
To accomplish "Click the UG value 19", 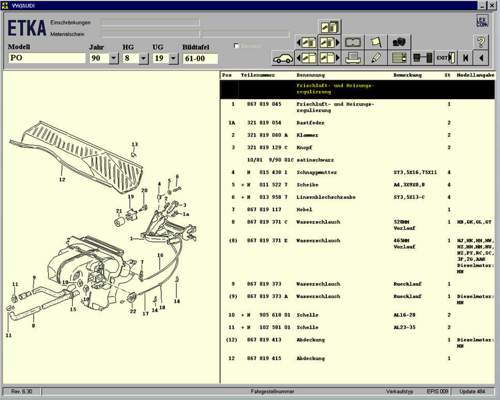I will click(x=161, y=58).
